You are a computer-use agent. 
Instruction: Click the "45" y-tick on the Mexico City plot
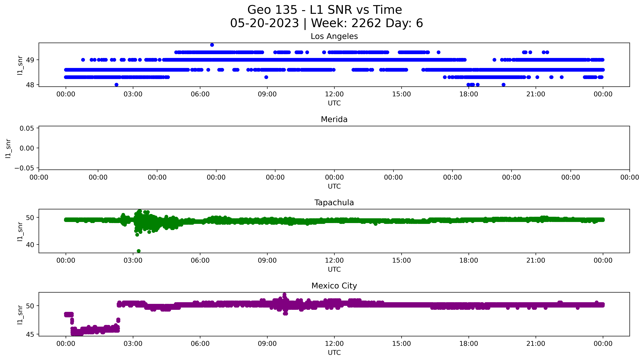[30, 334]
